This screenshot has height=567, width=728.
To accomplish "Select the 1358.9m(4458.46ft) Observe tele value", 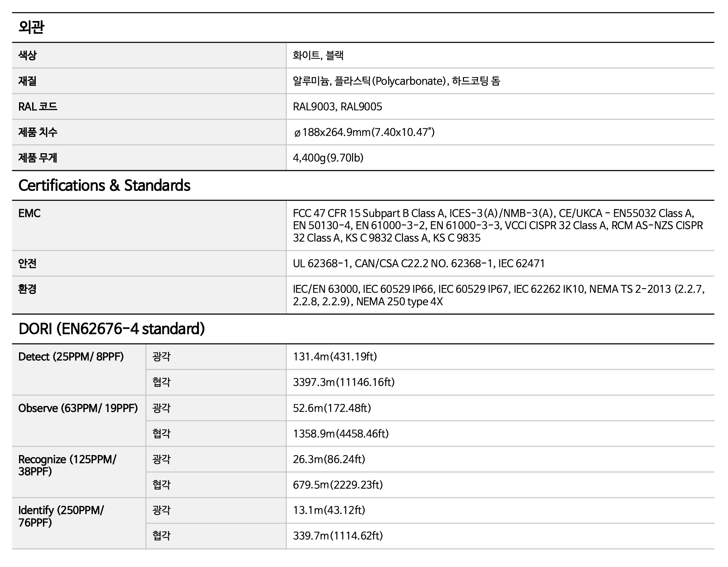I will point(341,434).
